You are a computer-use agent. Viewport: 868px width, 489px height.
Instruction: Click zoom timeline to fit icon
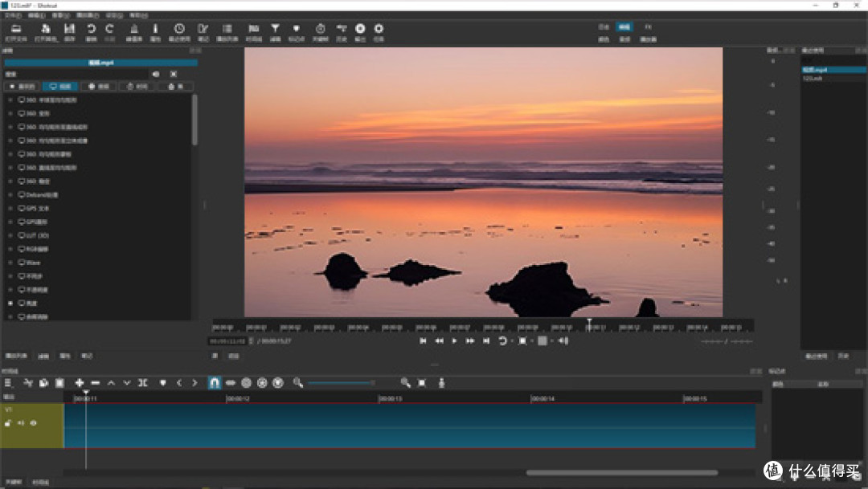422,383
